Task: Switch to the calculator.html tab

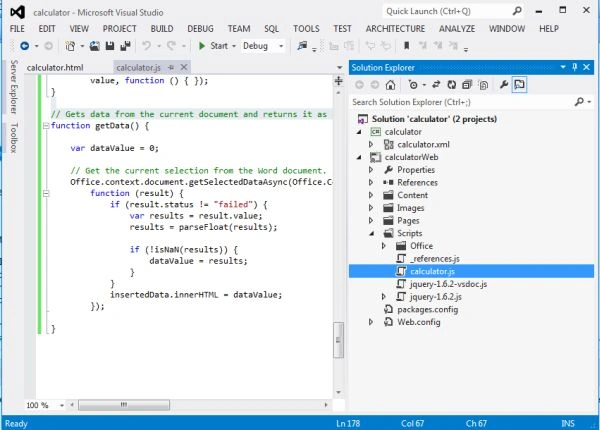Action: 55,68
